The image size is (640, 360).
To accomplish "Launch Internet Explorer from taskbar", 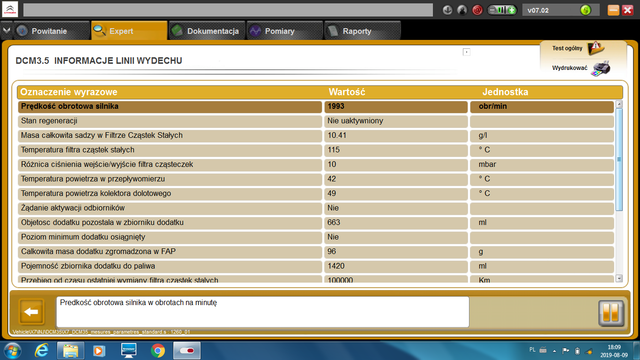I will coord(41,351).
